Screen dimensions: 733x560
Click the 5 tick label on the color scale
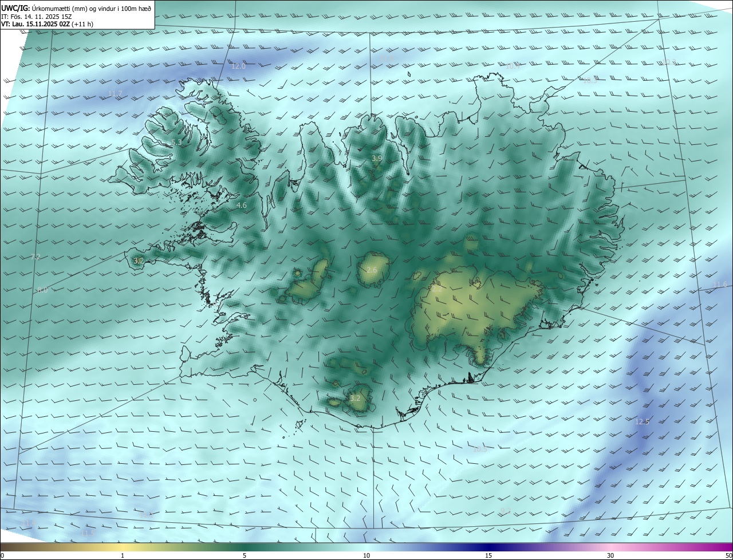(245, 556)
